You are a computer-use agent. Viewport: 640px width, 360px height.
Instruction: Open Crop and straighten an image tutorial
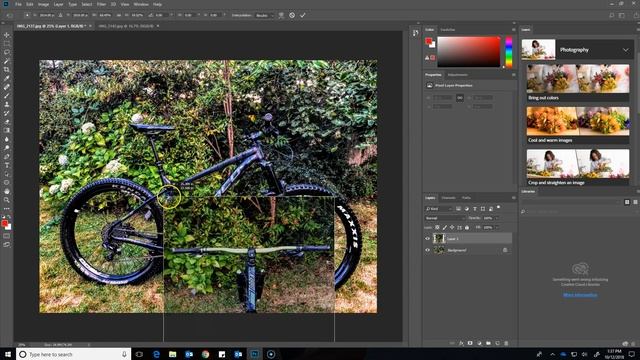click(x=578, y=167)
